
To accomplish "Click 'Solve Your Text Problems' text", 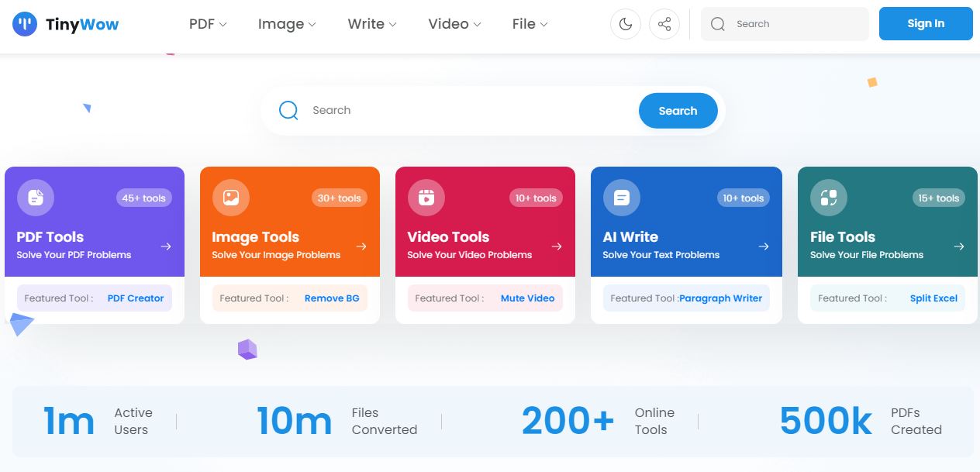I will [661, 255].
